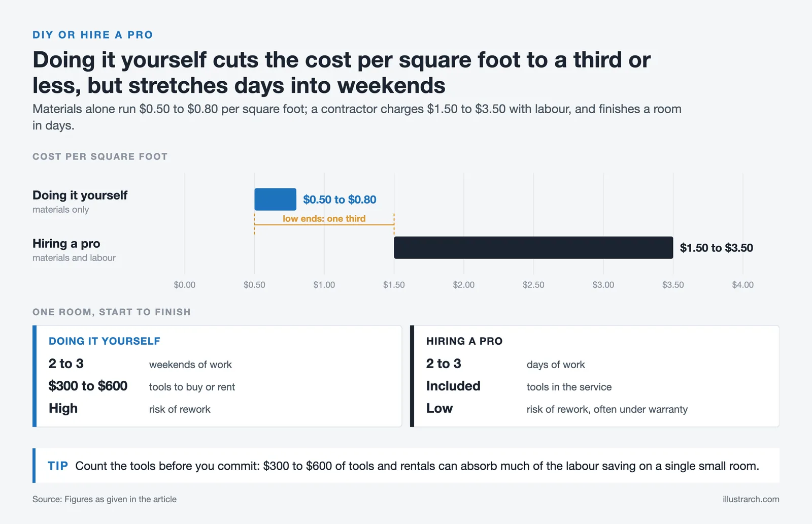Click the $1.50 axis tick label
The width and height of the screenshot is (812, 524).
click(x=394, y=285)
